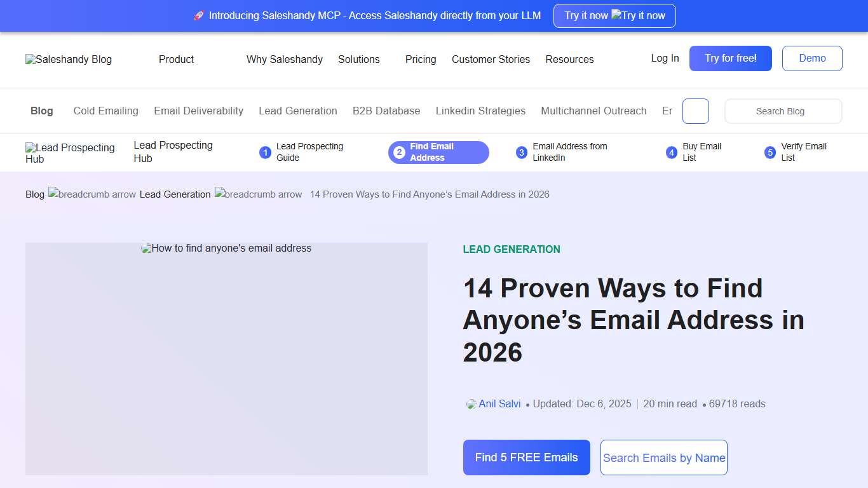Click the step 3 Email Address from LinkedIn icon
This screenshot has width=868, height=488.
[522, 152]
